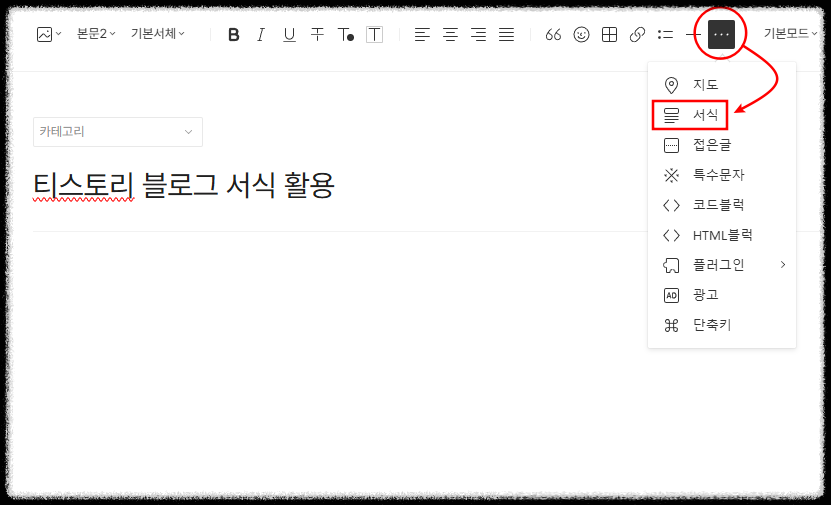This screenshot has height=505, width=831.
Task: Open the 본문2 paragraph style dropdown
Action: coord(96,34)
